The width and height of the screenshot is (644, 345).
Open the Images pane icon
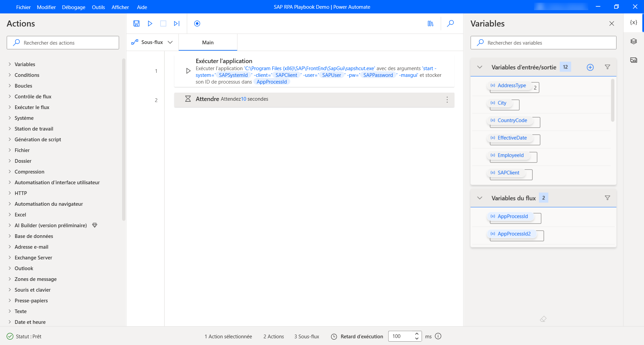tap(634, 60)
